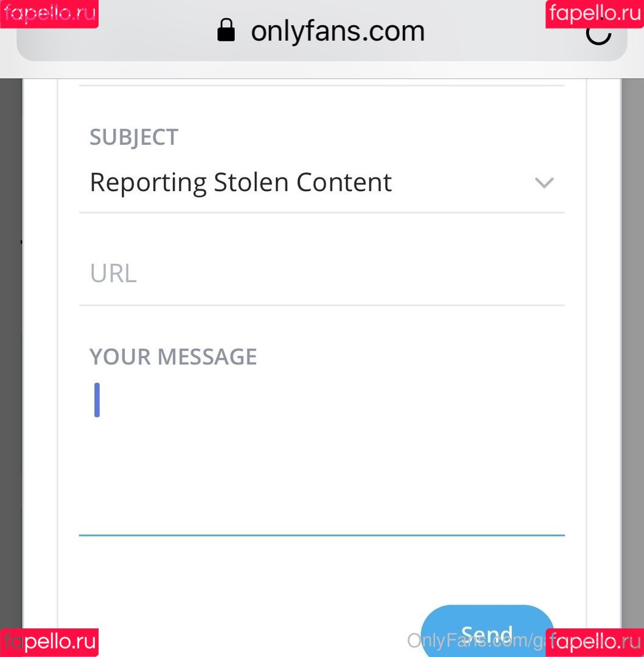This screenshot has height=657, width=644.
Task: Click inside the Your Message text area
Action: coord(321,453)
